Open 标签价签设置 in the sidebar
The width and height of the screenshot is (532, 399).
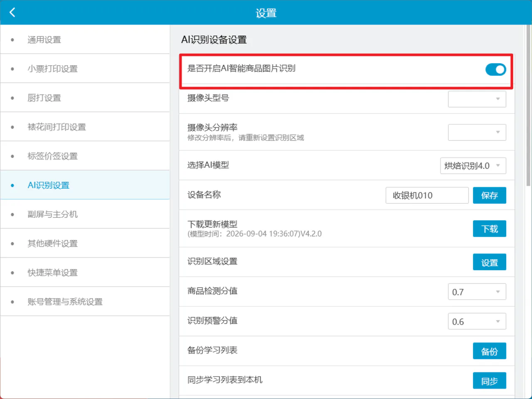pos(85,156)
